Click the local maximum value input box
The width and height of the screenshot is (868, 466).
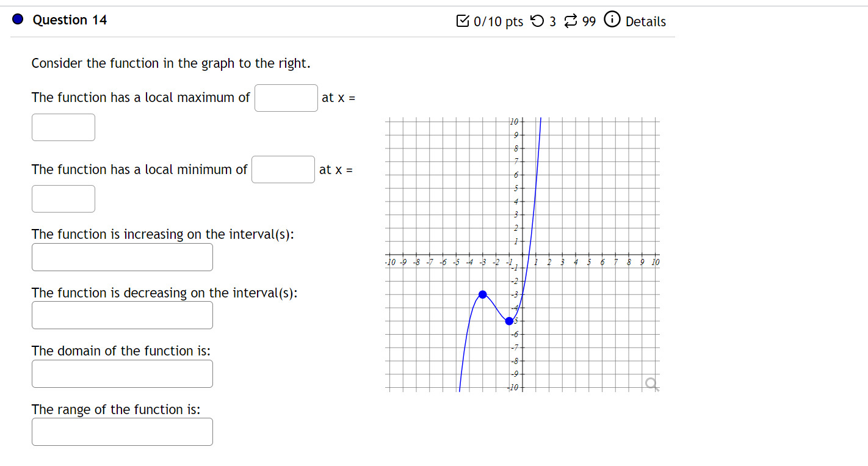click(x=286, y=98)
